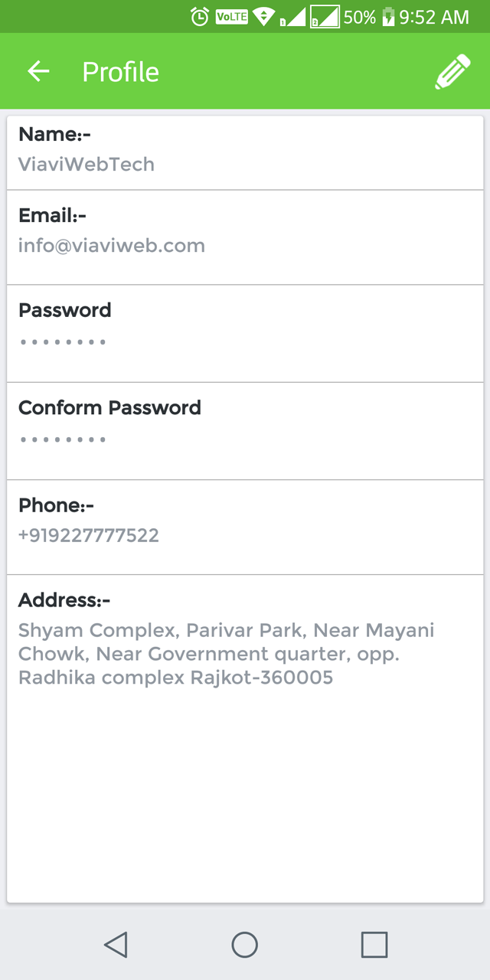
Task: Tap the pencil edit profile icon
Action: coord(452,71)
